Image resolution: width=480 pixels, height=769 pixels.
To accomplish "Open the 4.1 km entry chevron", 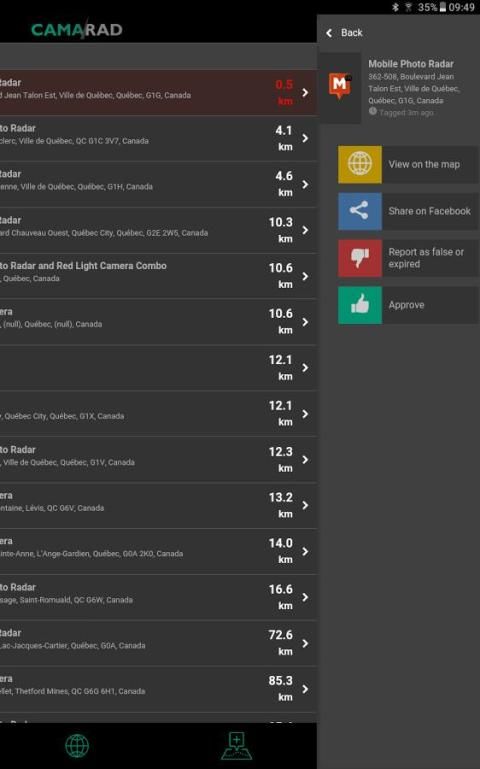I will point(305,138).
